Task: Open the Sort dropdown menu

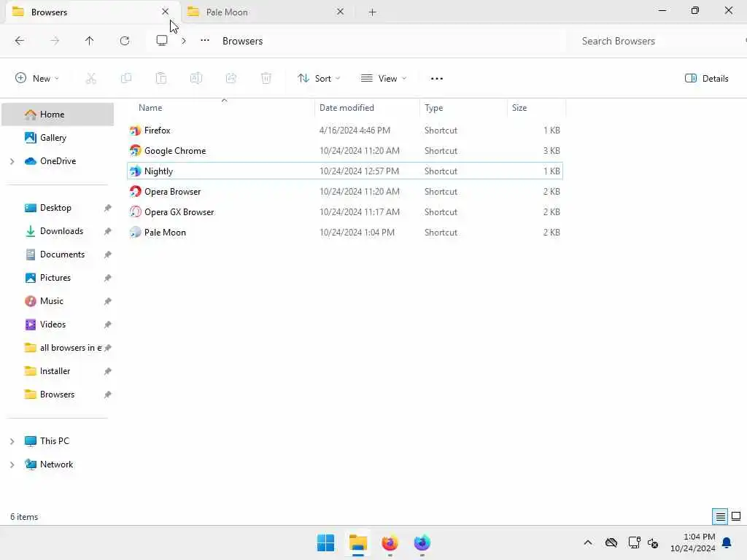Action: tap(319, 79)
